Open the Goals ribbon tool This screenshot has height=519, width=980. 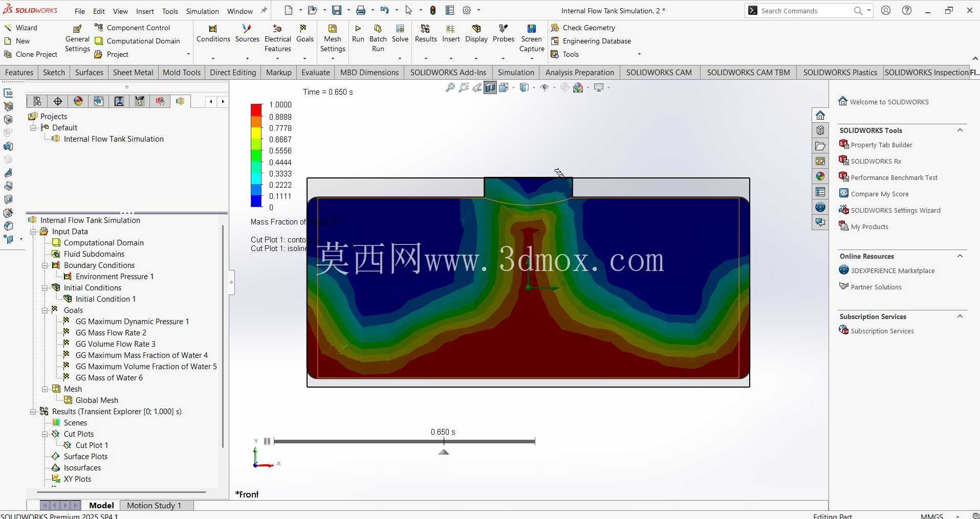[304, 34]
